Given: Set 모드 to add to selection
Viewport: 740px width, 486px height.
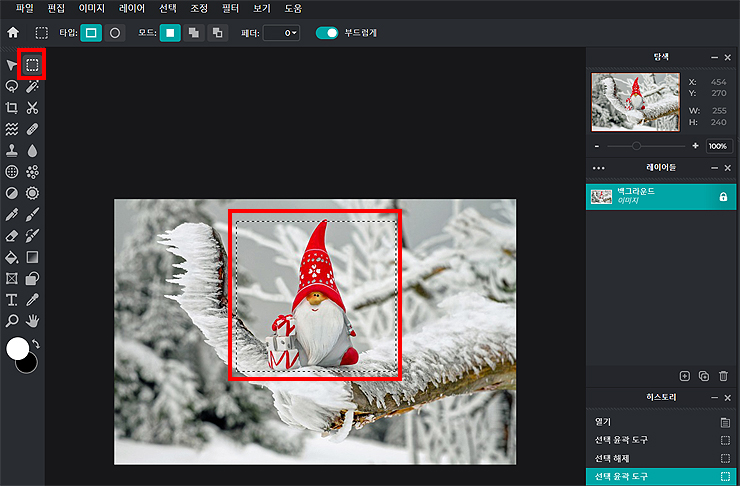Looking at the screenshot, I should [x=193, y=33].
